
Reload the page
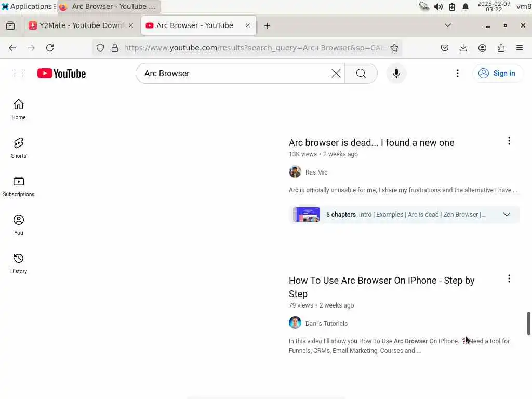50,48
